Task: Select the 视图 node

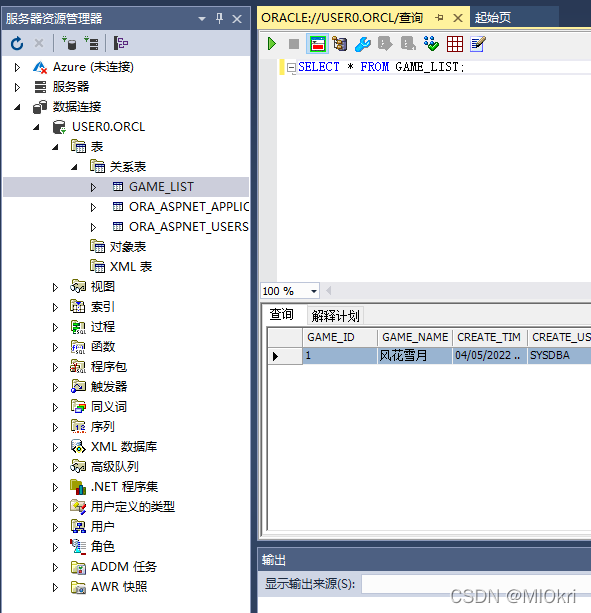Action: 103,287
